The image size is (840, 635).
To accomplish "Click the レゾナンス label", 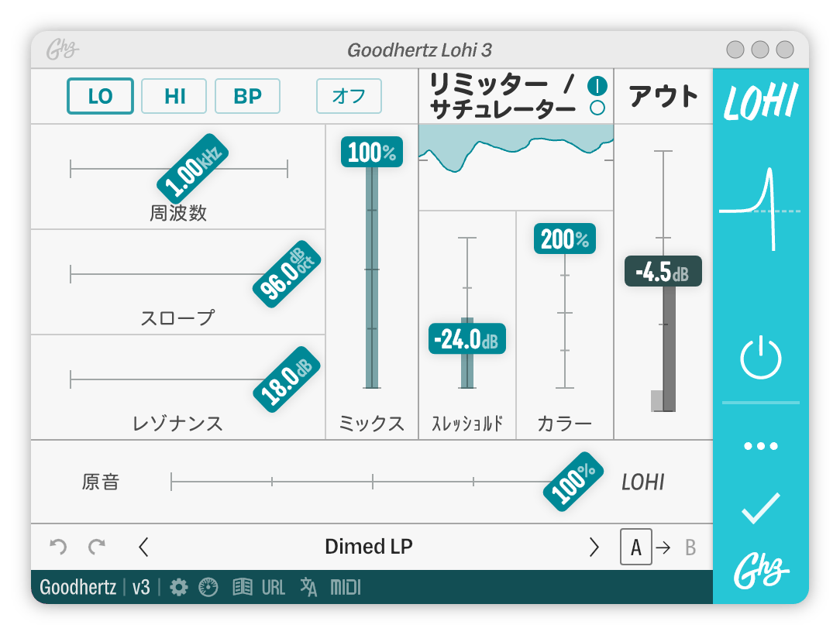I will coord(177,424).
